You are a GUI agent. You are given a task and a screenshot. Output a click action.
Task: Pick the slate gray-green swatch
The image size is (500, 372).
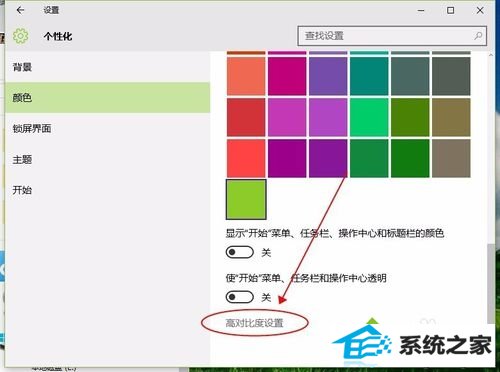(410, 76)
